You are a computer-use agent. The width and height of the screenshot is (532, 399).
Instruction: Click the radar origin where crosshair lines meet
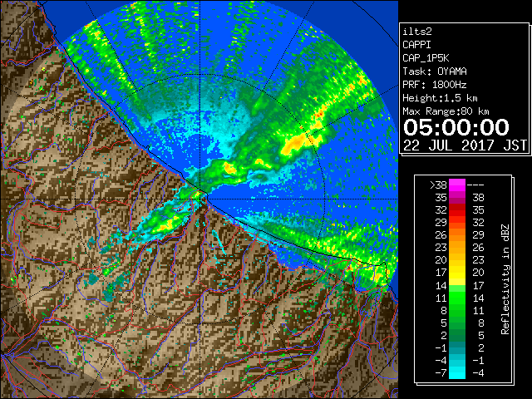[x=199, y=199]
